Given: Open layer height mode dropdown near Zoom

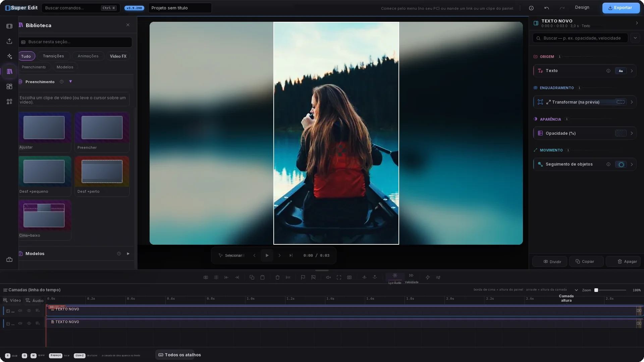Looking at the screenshot, I should (x=576, y=290).
